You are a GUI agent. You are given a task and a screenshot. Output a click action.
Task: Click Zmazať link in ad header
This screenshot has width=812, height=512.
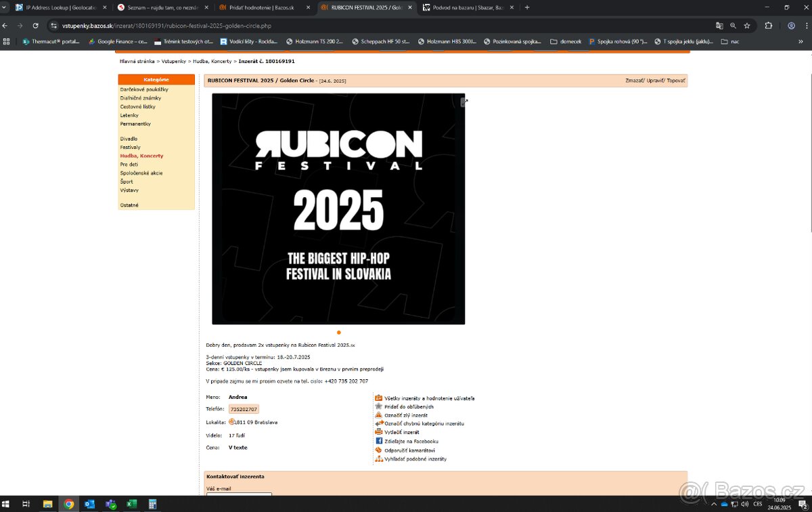click(634, 81)
